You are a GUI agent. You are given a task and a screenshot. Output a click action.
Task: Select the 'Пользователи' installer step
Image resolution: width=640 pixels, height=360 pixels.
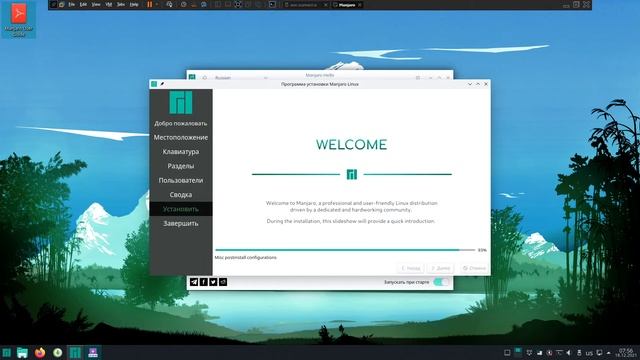(181, 180)
